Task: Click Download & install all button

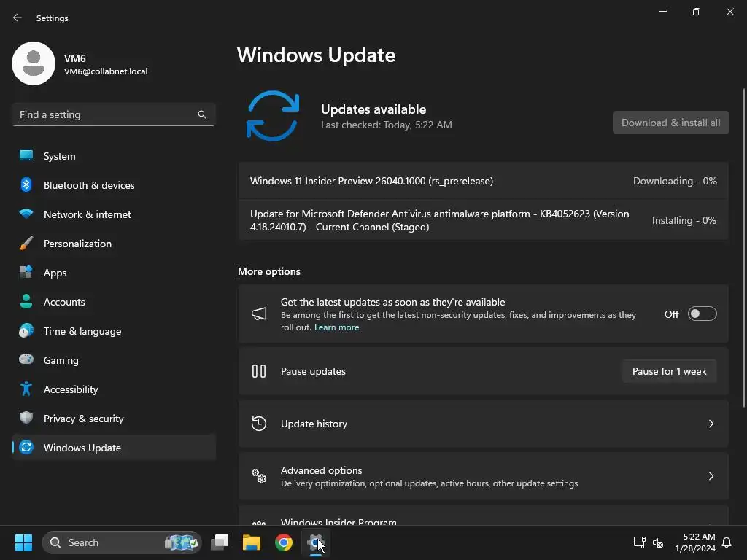Action: (671, 122)
